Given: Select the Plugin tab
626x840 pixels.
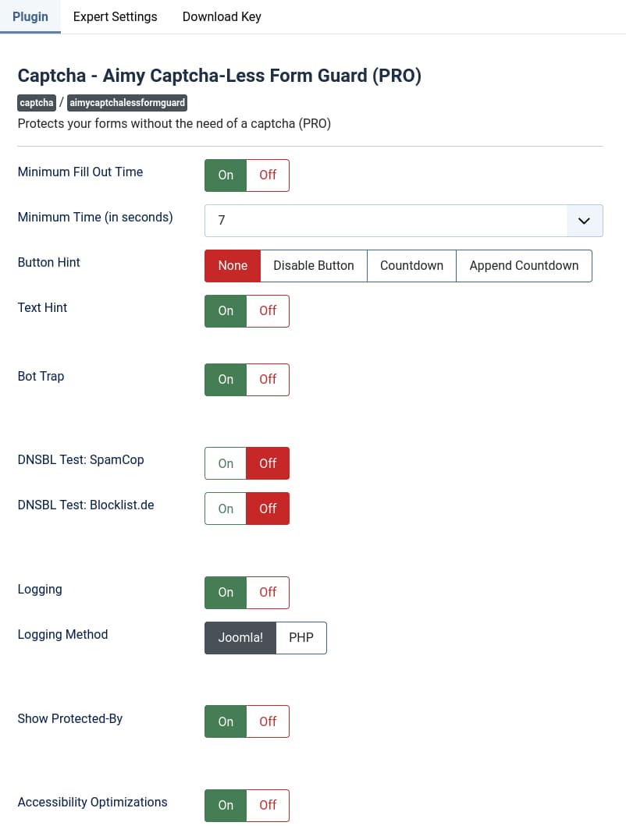Looking at the screenshot, I should point(30,16).
